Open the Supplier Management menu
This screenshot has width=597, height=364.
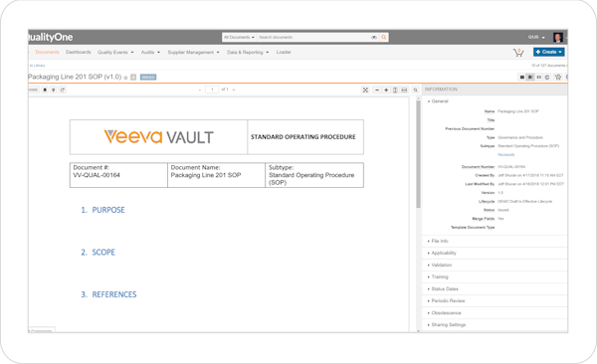[x=193, y=52]
